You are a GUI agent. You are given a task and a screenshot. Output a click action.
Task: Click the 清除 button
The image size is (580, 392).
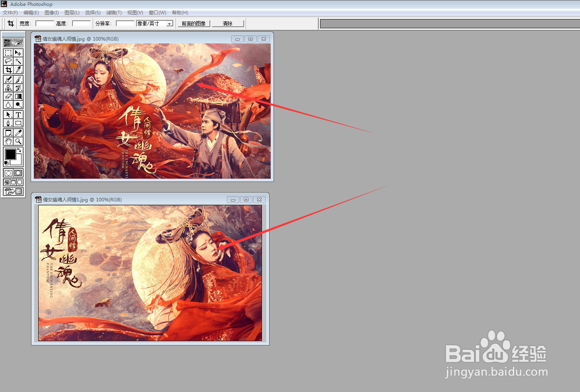(228, 24)
